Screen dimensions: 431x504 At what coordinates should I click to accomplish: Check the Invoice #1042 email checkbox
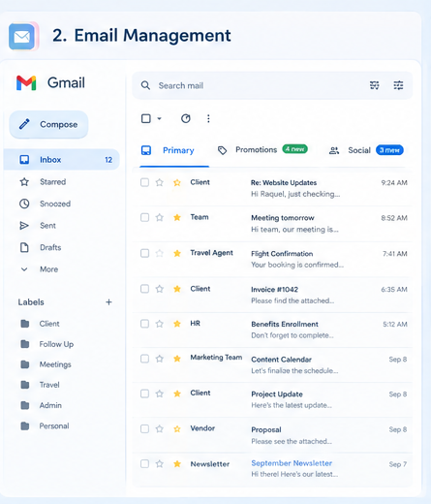coord(144,289)
